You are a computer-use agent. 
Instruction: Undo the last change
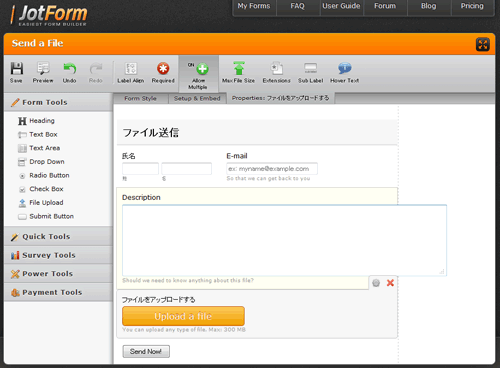[69, 72]
